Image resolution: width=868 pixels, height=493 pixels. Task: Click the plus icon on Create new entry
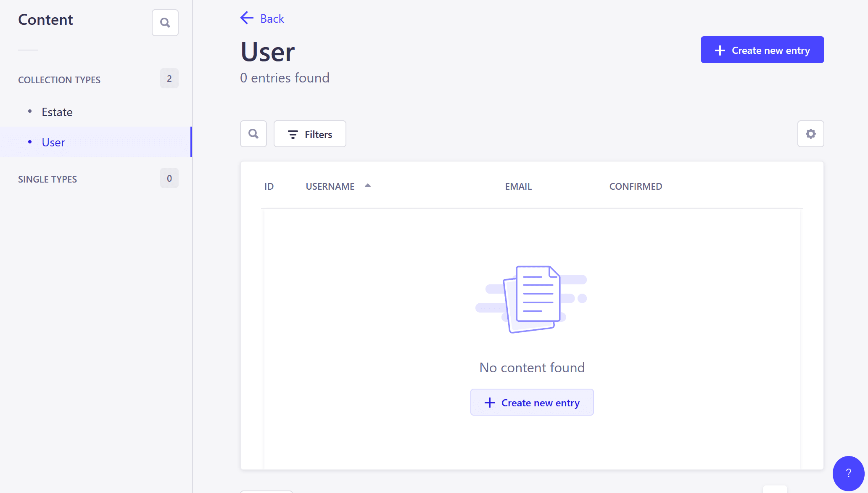tap(719, 50)
